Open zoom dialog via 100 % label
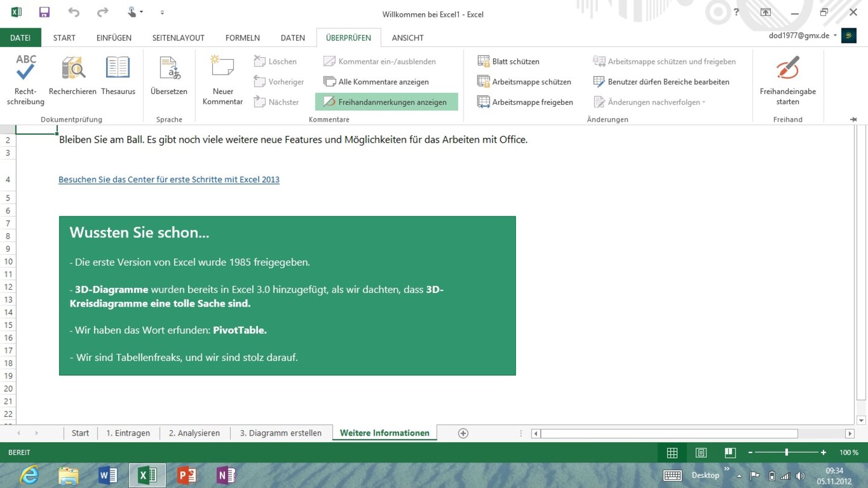The height and width of the screenshot is (488, 868). [849, 452]
